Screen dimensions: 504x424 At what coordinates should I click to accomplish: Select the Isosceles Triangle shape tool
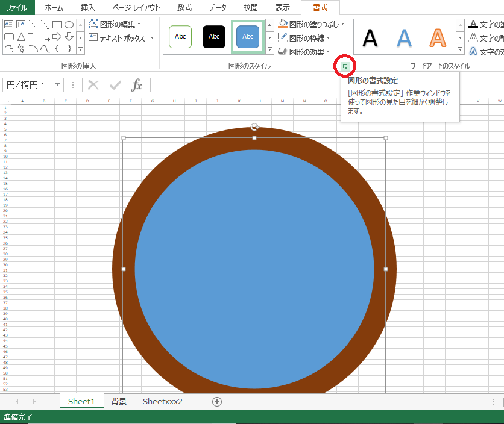point(21,36)
